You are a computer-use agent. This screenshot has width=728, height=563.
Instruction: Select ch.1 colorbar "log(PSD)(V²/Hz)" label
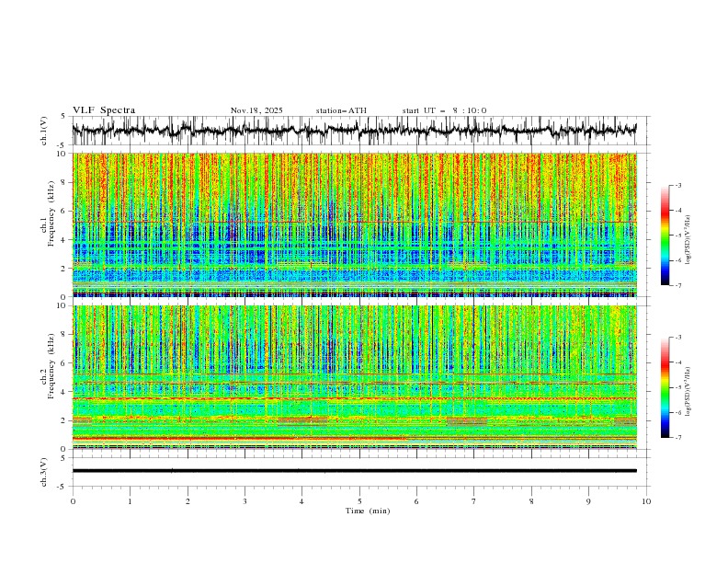[x=688, y=240]
